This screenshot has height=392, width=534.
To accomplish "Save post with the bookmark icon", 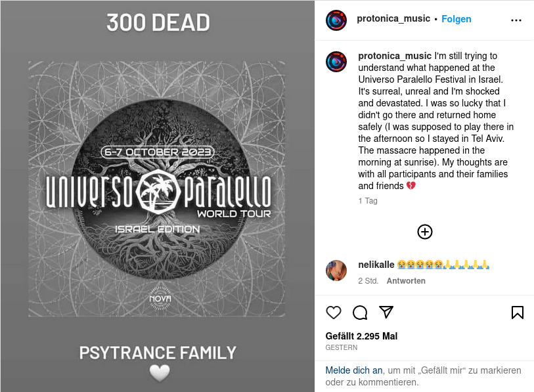I will [x=518, y=313].
